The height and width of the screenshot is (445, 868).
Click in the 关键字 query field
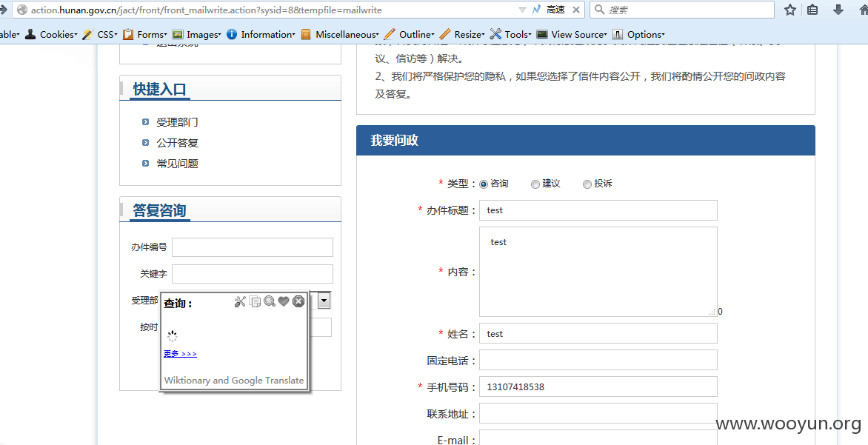pyautogui.click(x=253, y=274)
